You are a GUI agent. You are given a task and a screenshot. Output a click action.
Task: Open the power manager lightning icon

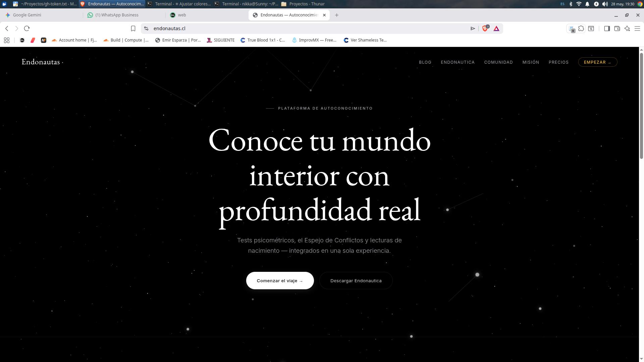596,4
